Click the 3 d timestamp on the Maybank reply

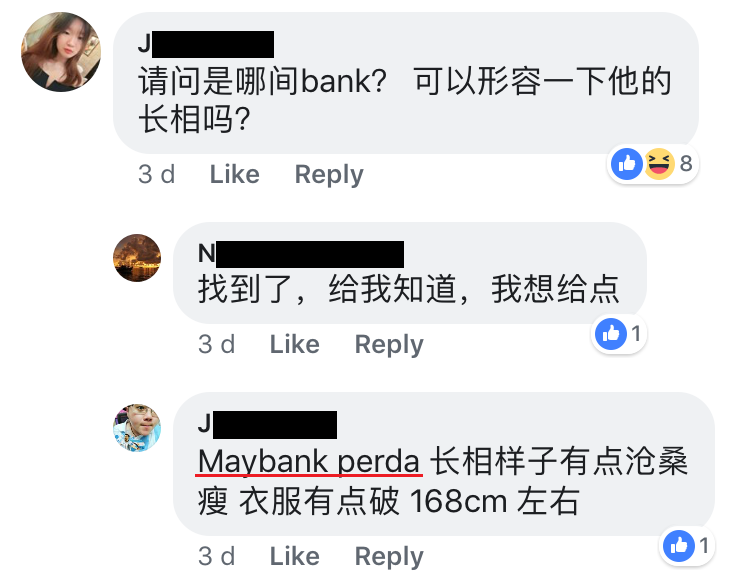217,556
